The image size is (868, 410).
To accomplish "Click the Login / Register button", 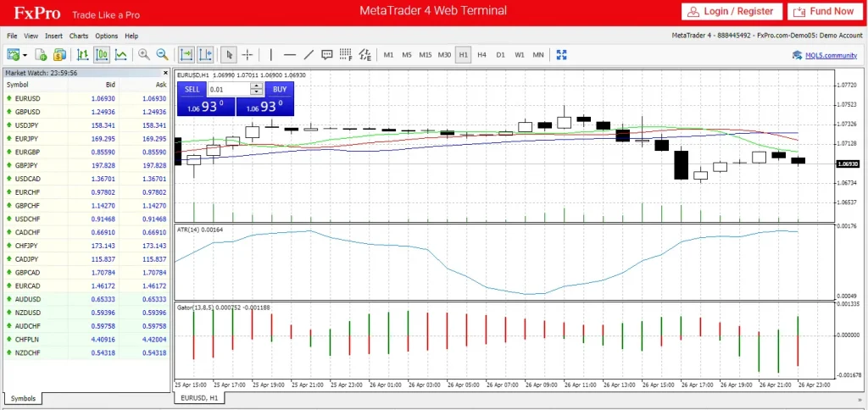I will pos(732,11).
